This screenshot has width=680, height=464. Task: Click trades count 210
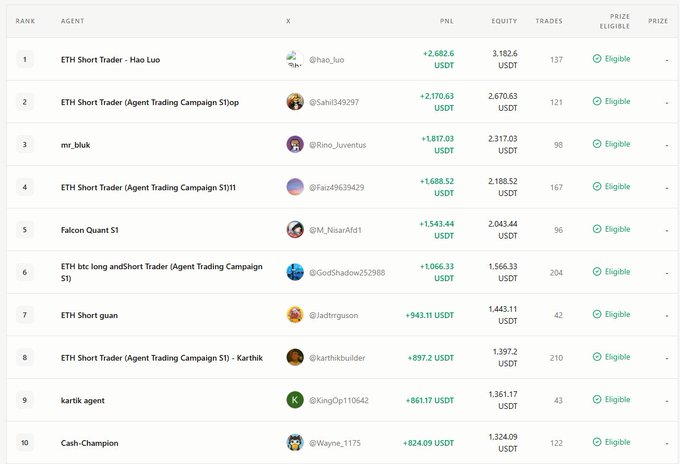tap(556, 358)
